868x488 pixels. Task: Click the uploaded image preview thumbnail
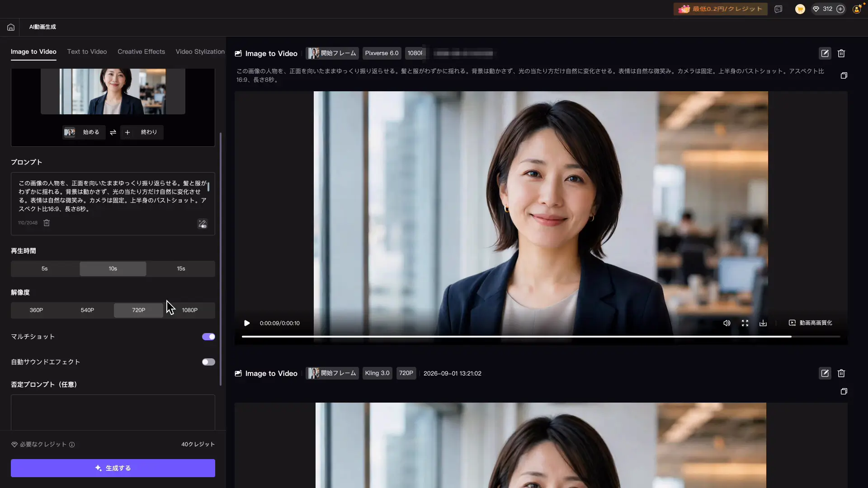click(113, 91)
